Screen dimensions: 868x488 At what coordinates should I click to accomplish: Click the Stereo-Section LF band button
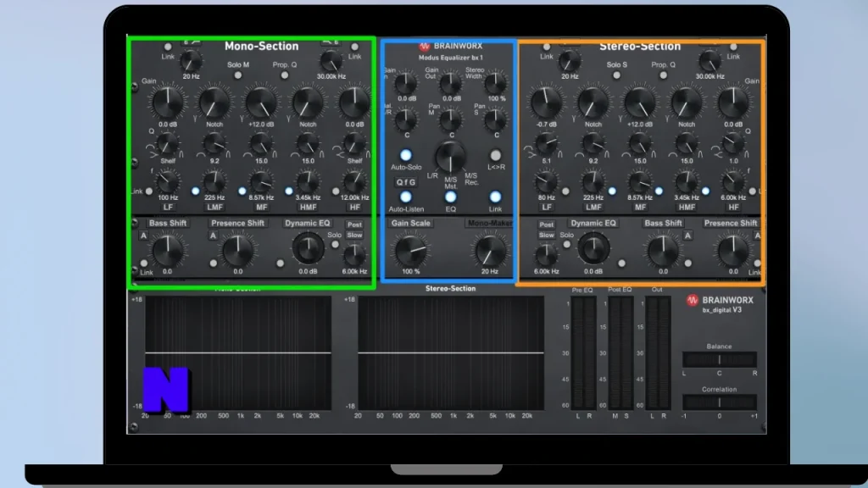(547, 208)
